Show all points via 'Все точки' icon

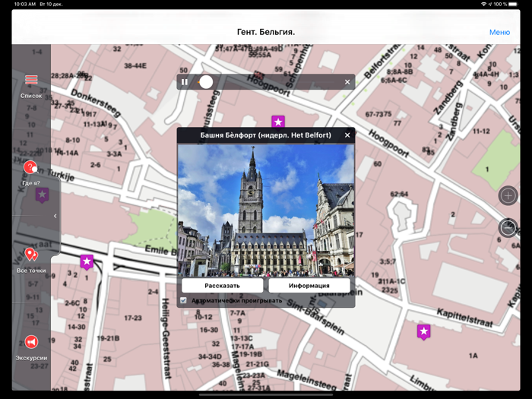click(x=31, y=255)
